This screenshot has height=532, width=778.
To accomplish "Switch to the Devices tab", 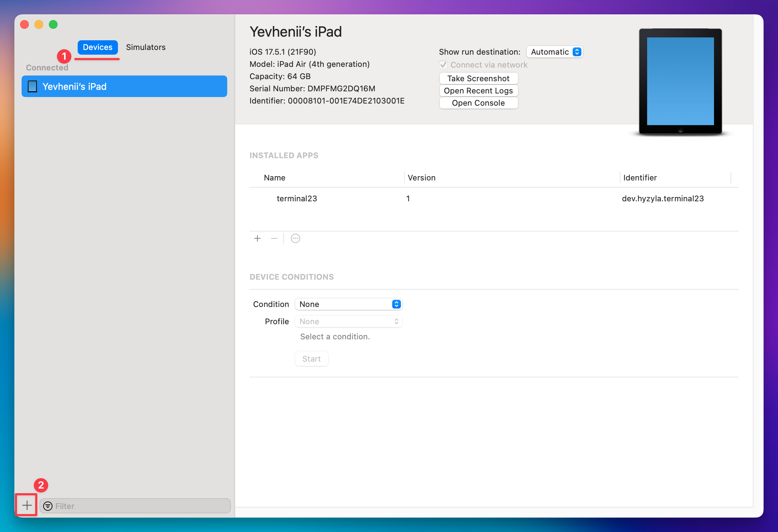I will point(97,47).
